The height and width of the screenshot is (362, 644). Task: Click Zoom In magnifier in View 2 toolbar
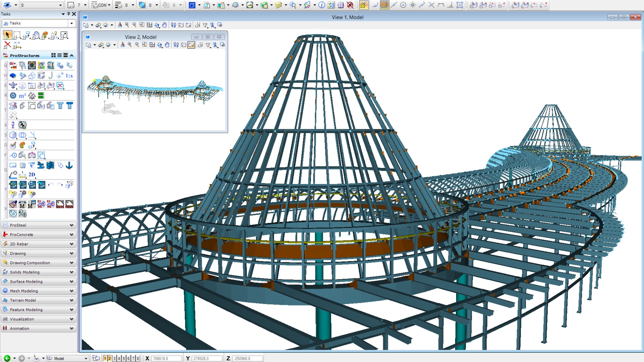point(130,45)
